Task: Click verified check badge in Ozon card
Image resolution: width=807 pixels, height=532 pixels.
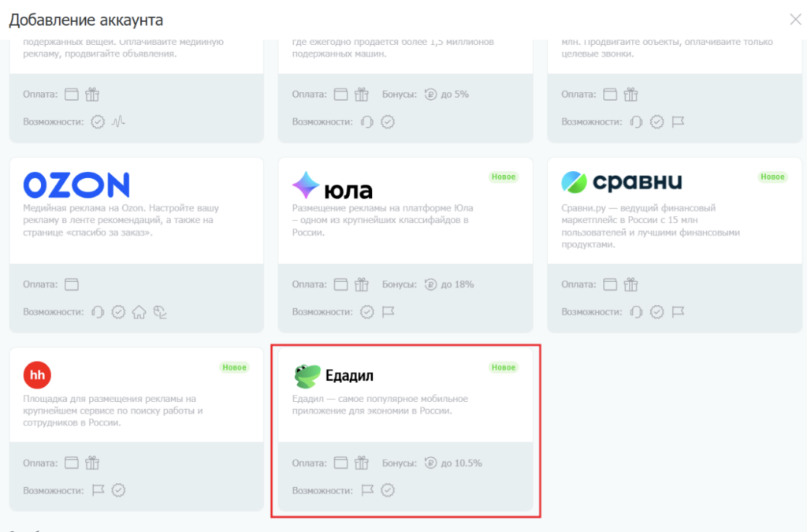Action: pos(118,312)
